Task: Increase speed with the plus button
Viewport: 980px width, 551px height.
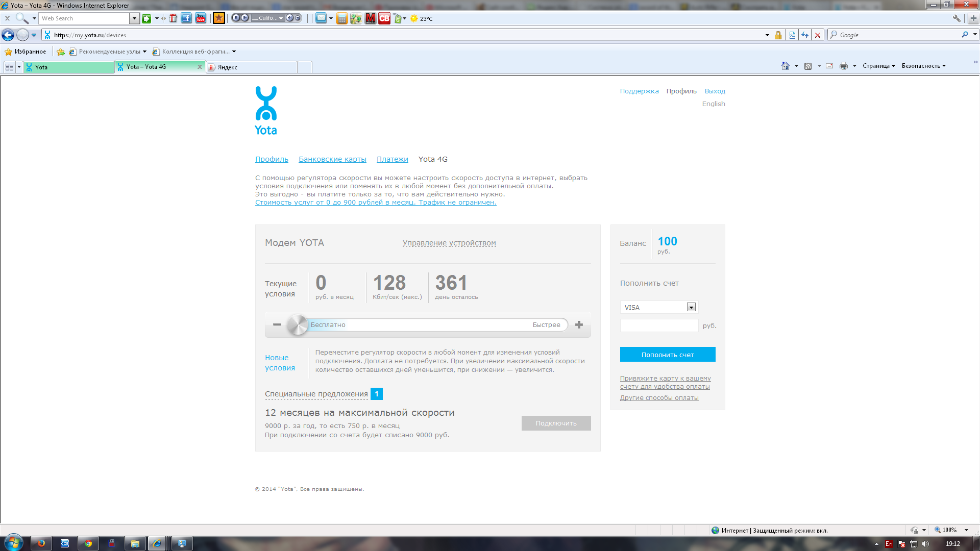Action: [579, 325]
